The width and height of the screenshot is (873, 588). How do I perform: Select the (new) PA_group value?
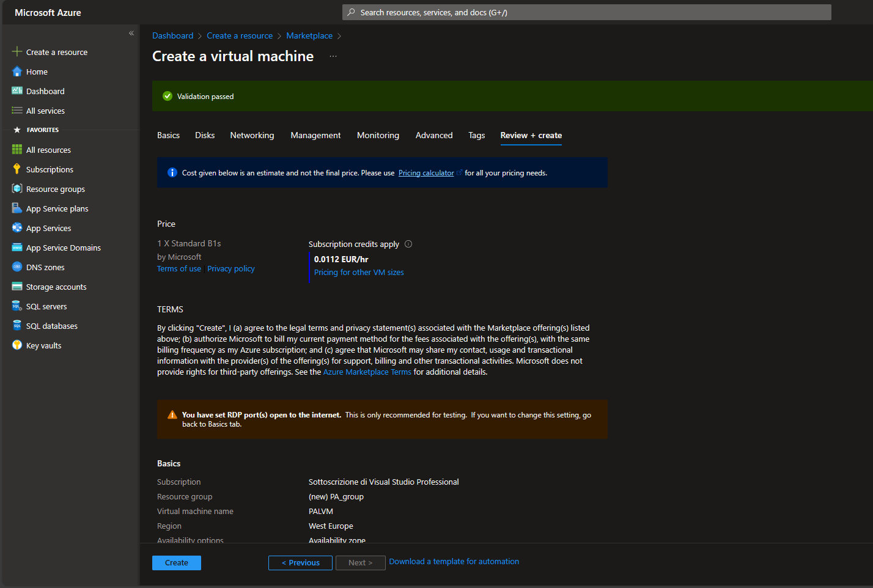tap(336, 497)
